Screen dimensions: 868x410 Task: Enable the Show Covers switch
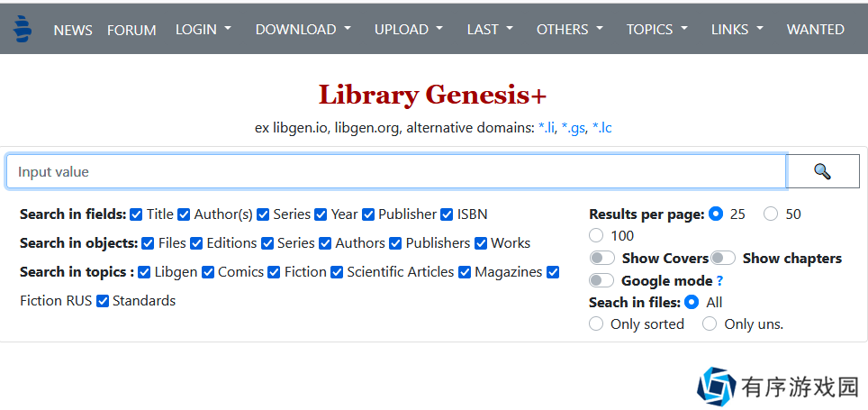(x=602, y=259)
